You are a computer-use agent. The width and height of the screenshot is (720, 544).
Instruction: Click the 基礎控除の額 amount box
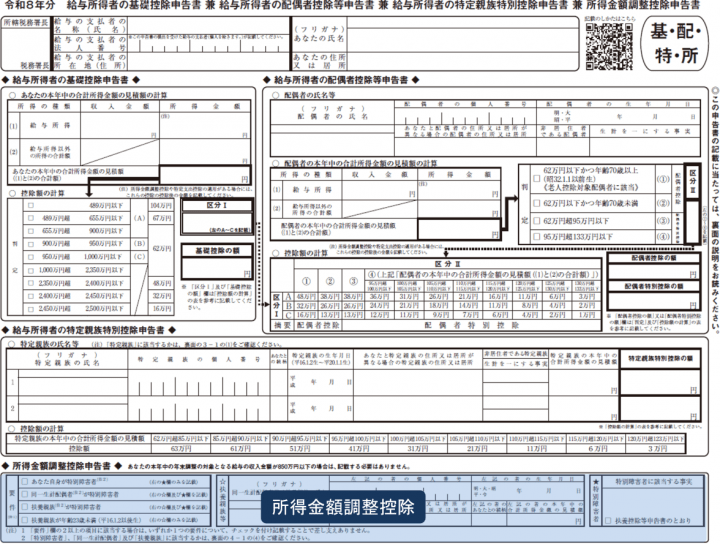pos(217,268)
